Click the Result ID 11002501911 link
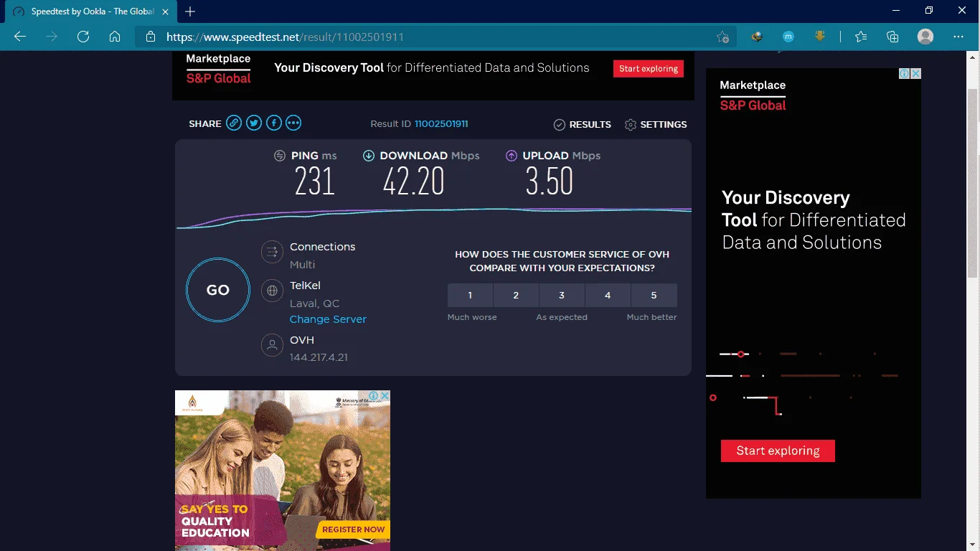980x551 pixels. click(441, 124)
